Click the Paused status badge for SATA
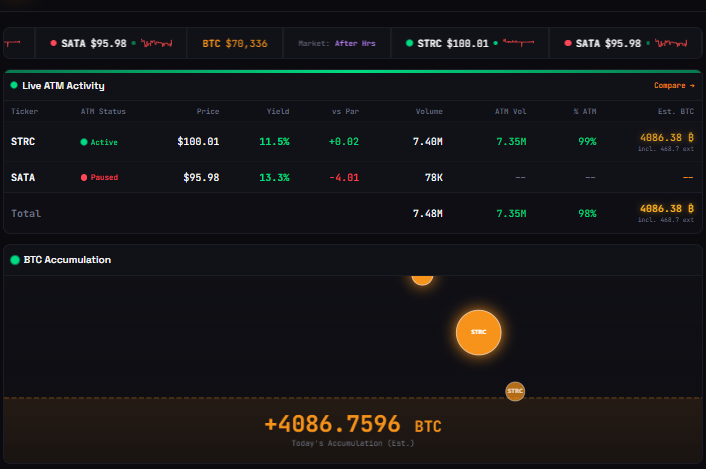Viewport: 706px width, 469px height. coord(99,177)
